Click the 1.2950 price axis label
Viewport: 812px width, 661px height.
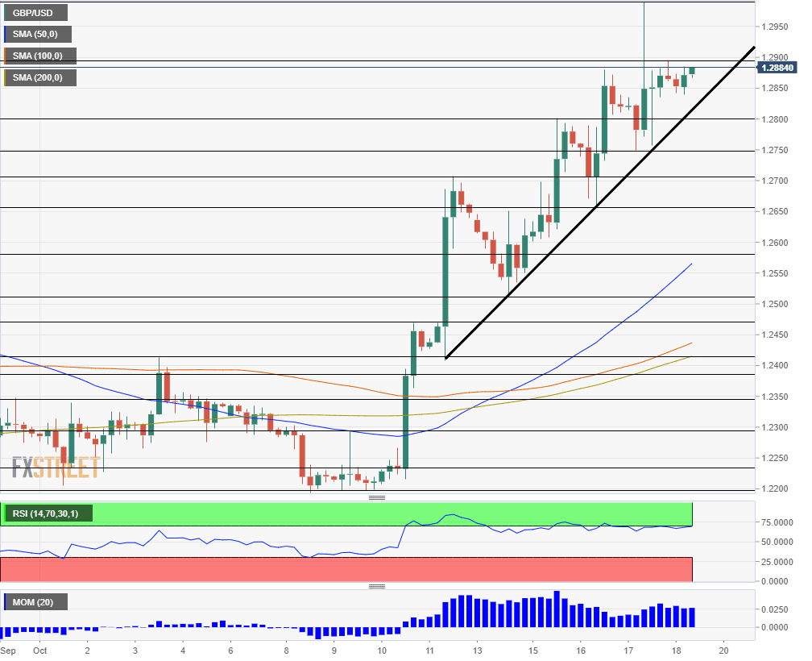point(774,27)
